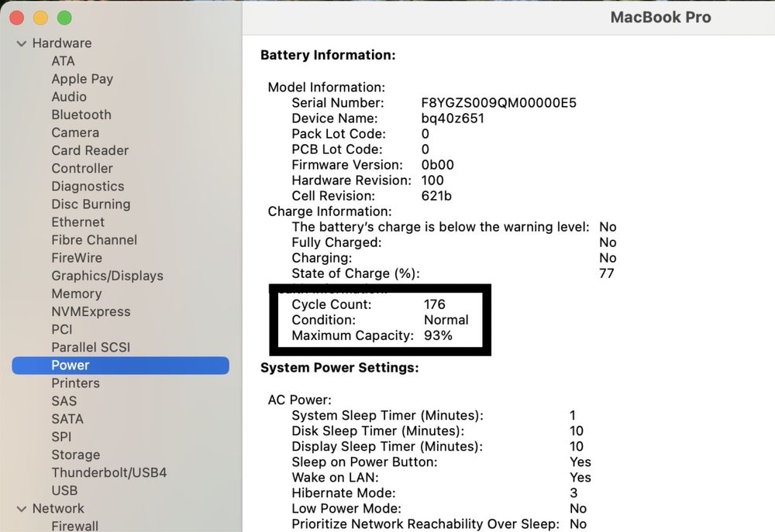The width and height of the screenshot is (775, 532).
Task: Open Printers information
Action: click(x=76, y=383)
